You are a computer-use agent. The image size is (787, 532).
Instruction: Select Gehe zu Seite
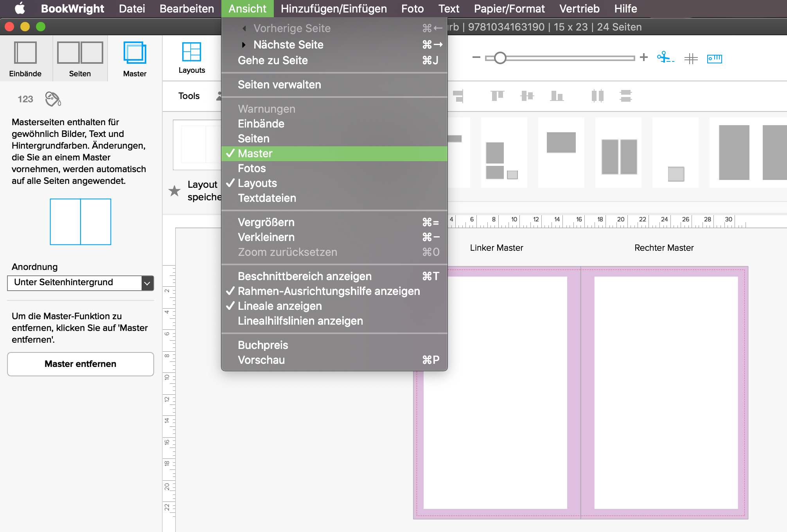pyautogui.click(x=334, y=60)
